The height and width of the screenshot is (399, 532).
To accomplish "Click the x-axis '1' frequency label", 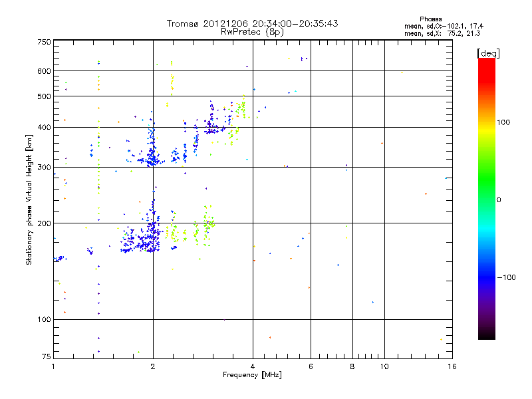I will pyautogui.click(x=53, y=366).
